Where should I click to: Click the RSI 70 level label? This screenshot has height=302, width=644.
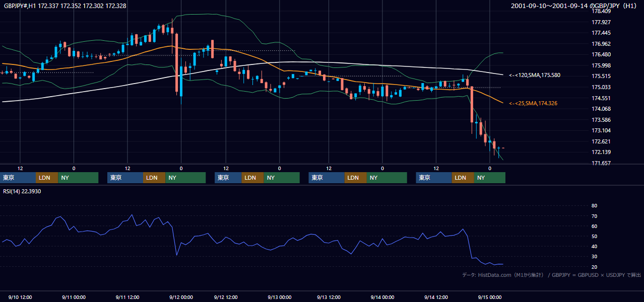point(594,216)
